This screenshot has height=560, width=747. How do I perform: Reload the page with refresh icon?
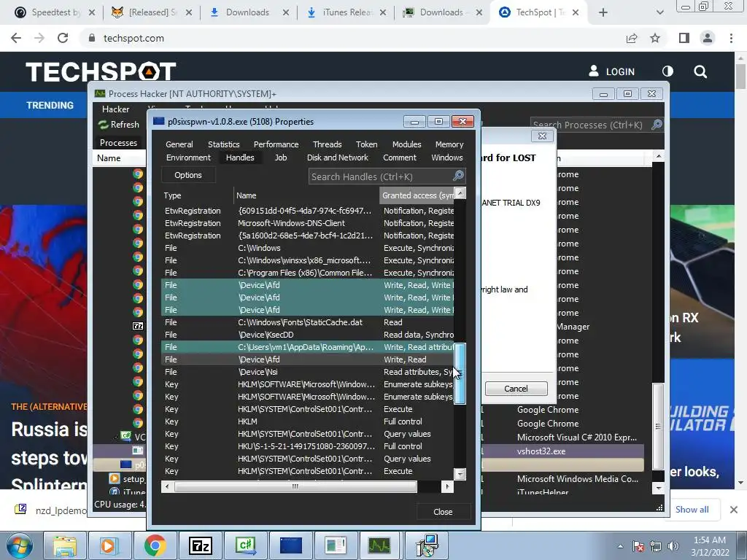click(x=63, y=38)
